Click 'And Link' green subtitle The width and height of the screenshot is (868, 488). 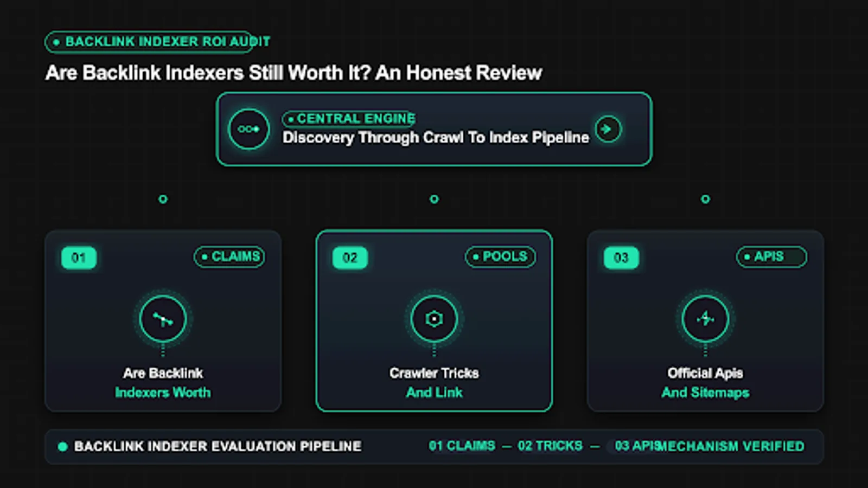434,393
